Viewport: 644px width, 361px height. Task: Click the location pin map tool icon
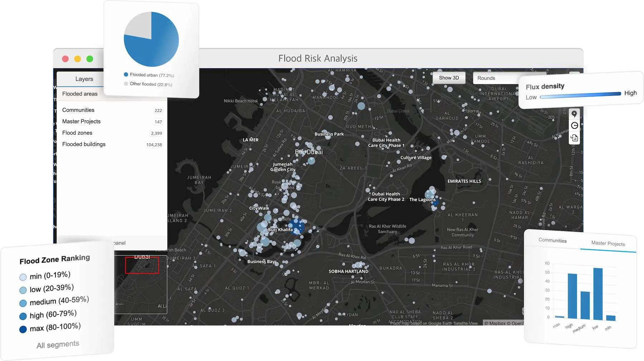coord(574,114)
